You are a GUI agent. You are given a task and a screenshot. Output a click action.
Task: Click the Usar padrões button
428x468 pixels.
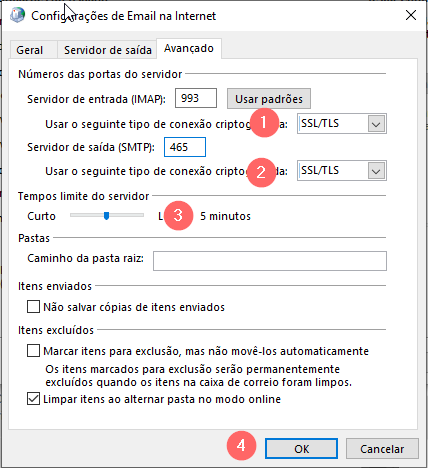[x=269, y=99]
